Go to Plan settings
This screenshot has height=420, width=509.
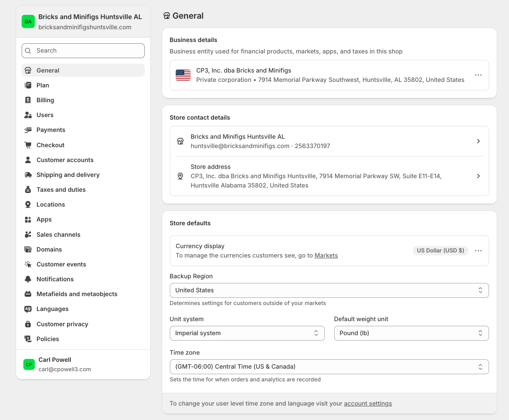click(83, 85)
